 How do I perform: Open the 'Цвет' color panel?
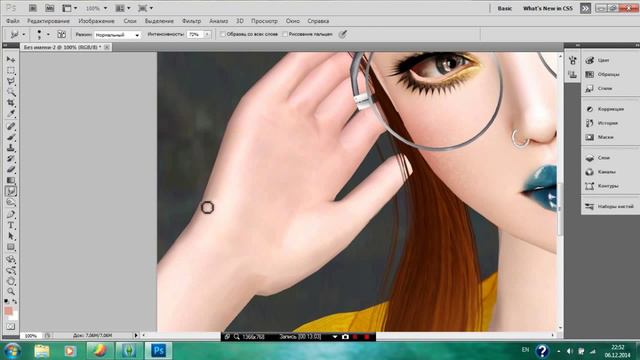tap(604, 60)
